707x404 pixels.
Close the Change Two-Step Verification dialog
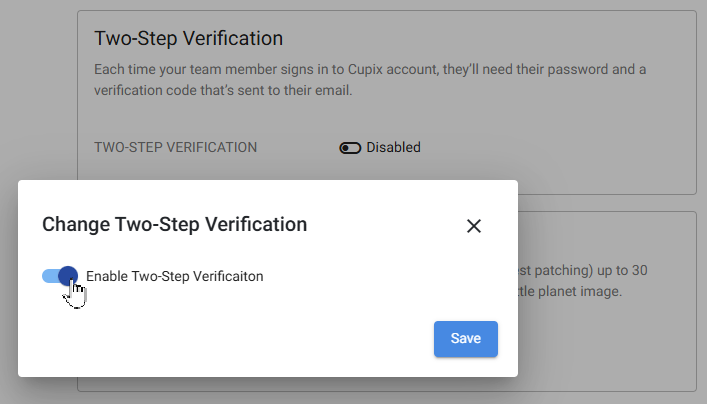[x=474, y=226]
